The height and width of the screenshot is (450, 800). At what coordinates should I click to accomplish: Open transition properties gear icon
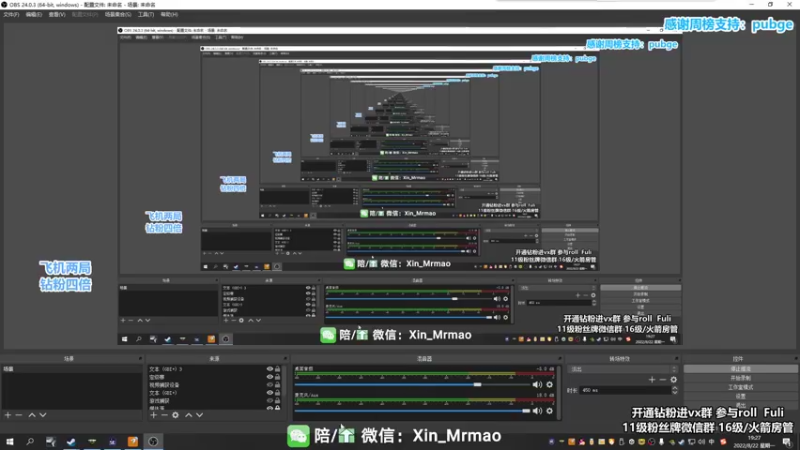click(x=674, y=380)
